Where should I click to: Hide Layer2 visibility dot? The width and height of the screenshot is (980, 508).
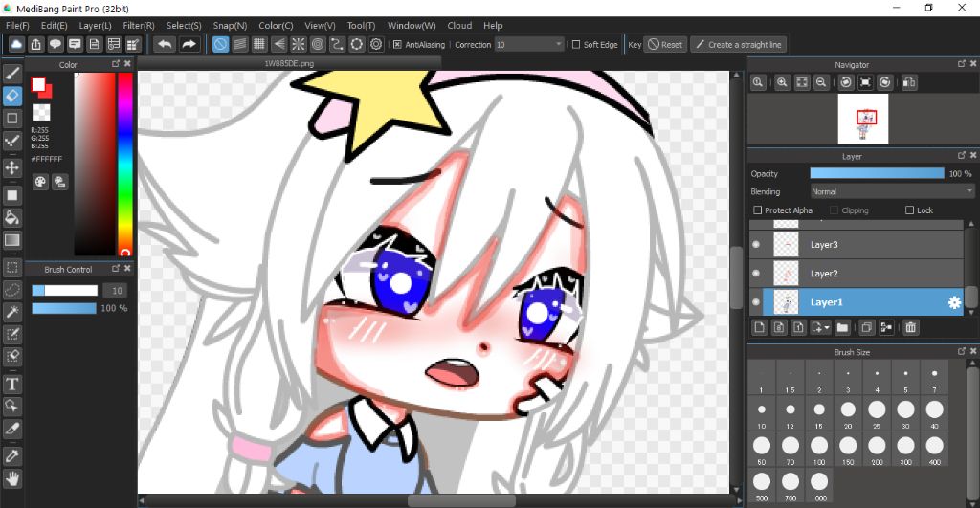click(x=756, y=273)
